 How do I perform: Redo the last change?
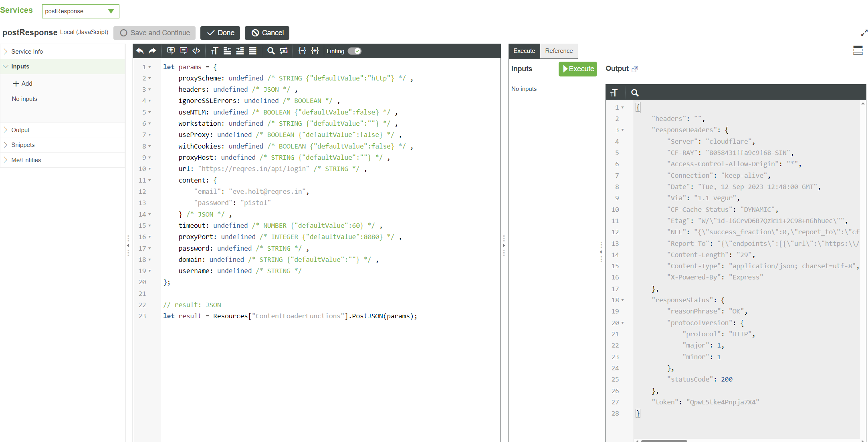coord(152,51)
